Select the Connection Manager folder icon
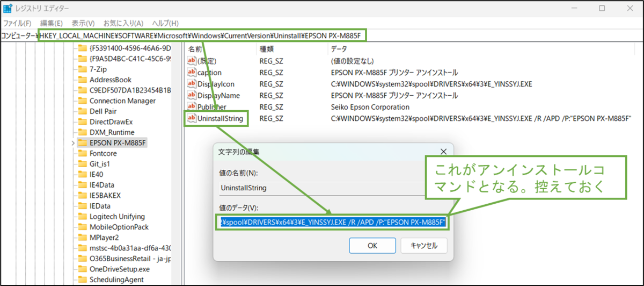This screenshot has height=286, width=644. click(x=82, y=101)
